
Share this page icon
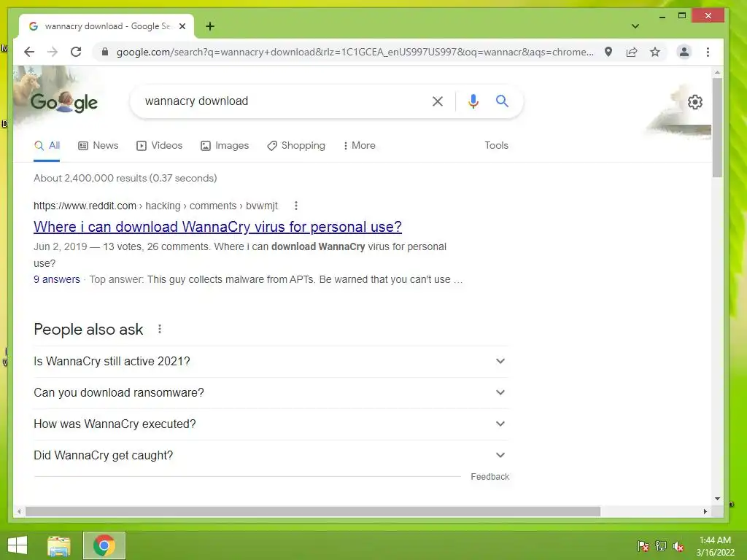632,52
